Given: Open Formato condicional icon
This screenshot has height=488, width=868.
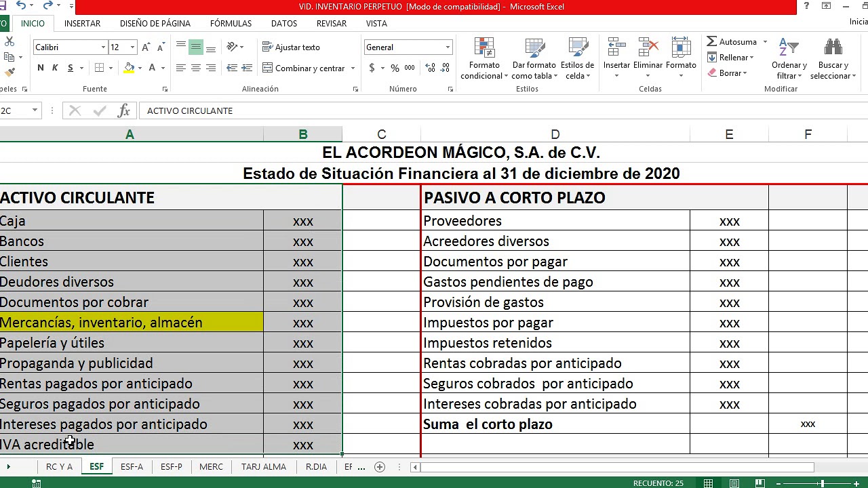Looking at the screenshot, I should [484, 48].
